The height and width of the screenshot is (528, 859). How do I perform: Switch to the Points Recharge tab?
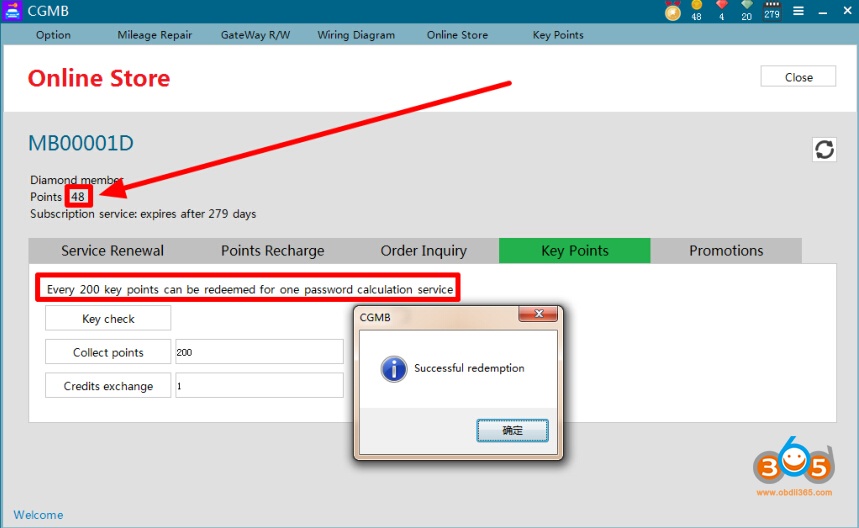[272, 251]
